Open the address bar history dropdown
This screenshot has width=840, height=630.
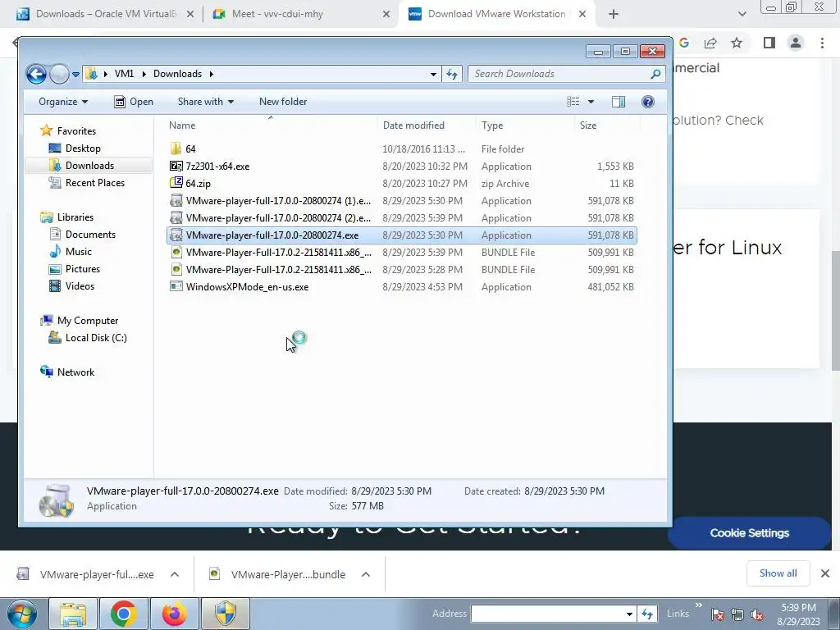433,75
